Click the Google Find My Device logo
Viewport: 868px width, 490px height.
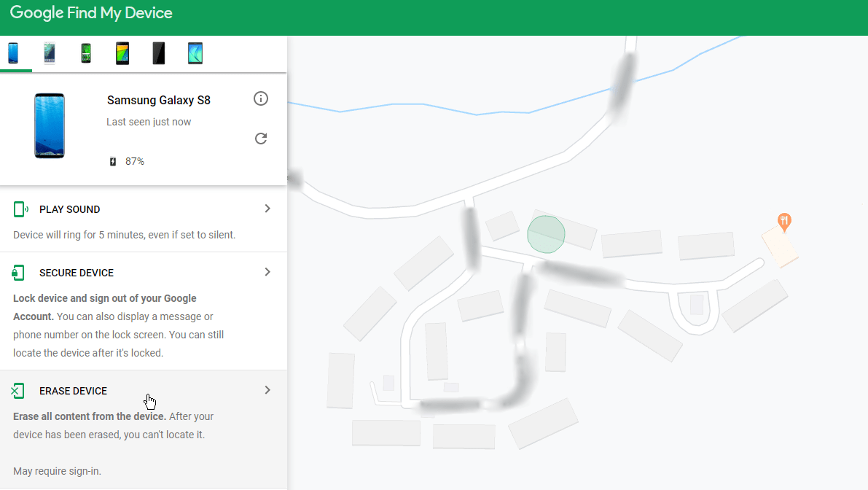[90, 12]
